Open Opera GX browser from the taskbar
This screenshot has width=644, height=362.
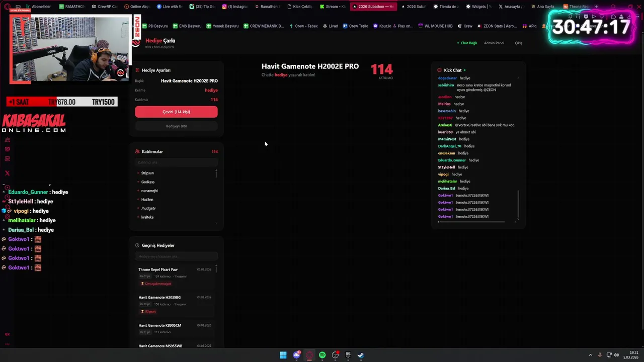point(309,355)
